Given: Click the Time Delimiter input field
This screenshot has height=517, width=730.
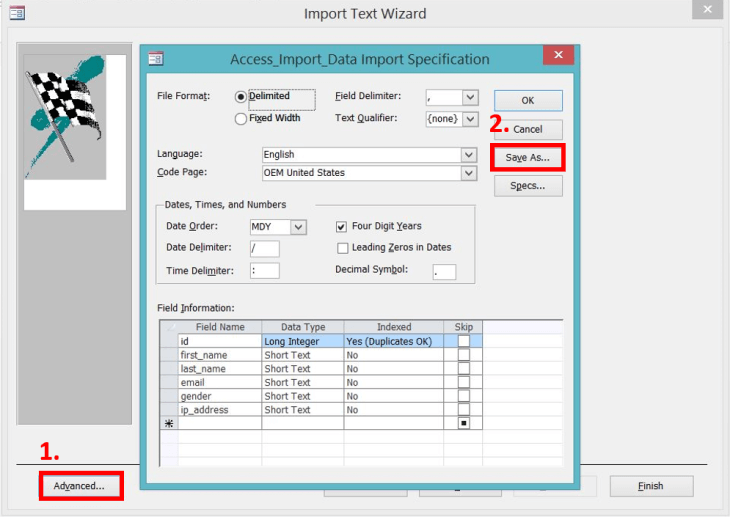Looking at the screenshot, I should pos(264,271).
